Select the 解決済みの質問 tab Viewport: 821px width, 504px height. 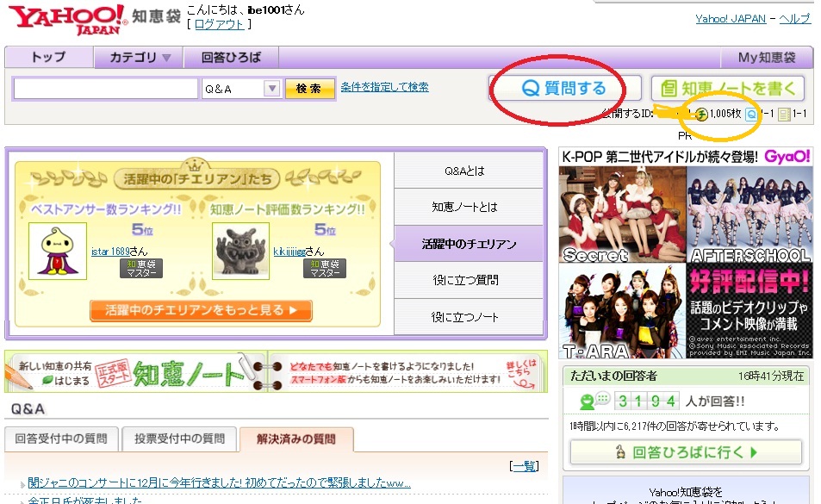pos(296,439)
